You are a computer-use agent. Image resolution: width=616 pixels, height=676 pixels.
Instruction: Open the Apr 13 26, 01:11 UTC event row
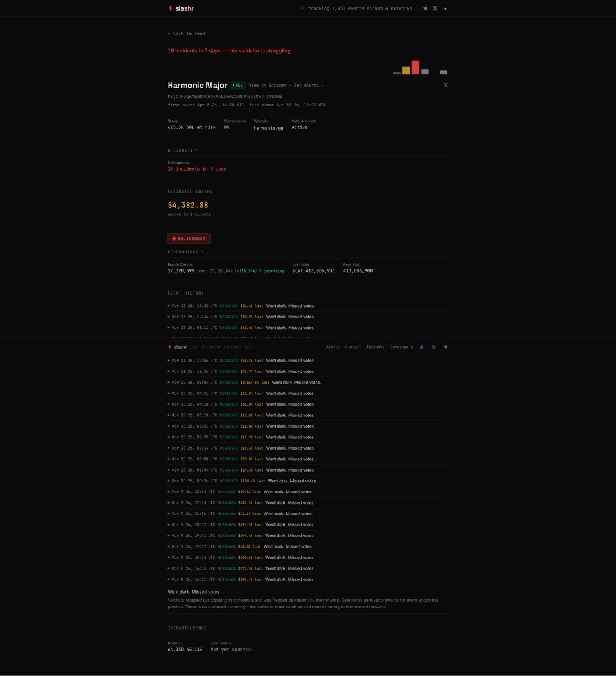click(x=308, y=328)
